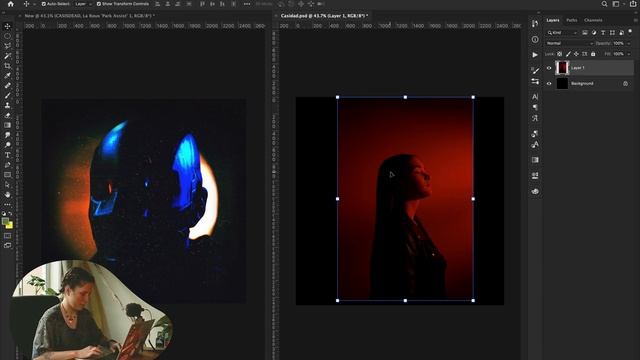
Task: Switch to the Paths tab
Action: (x=571, y=20)
